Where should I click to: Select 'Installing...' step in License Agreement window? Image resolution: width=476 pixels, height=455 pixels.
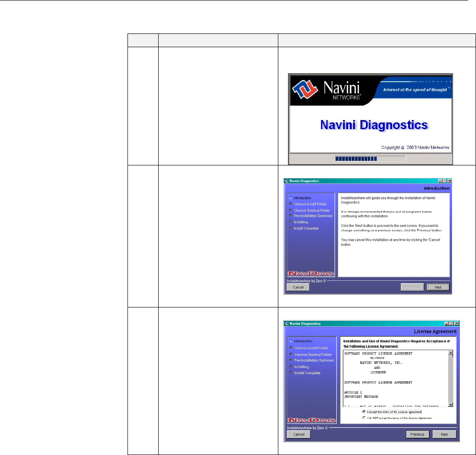tap(302, 367)
